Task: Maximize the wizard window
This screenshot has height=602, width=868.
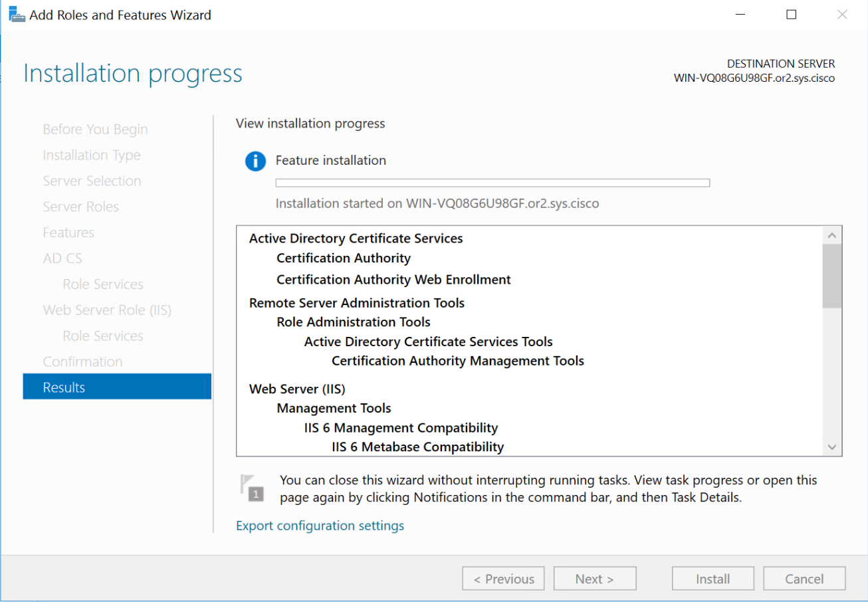Action: 791,15
